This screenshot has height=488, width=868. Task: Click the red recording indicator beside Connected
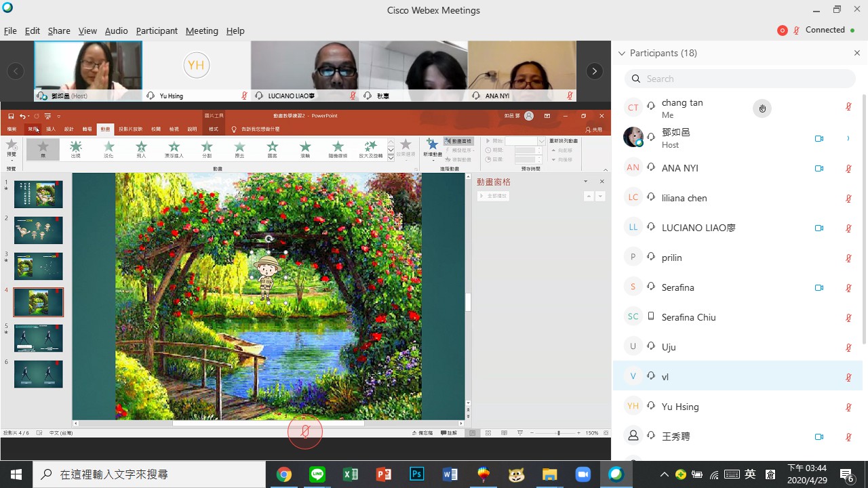783,30
